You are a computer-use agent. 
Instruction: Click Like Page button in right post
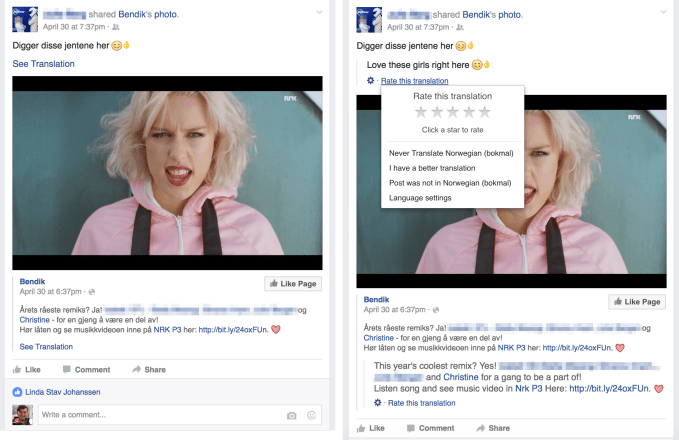[637, 302]
